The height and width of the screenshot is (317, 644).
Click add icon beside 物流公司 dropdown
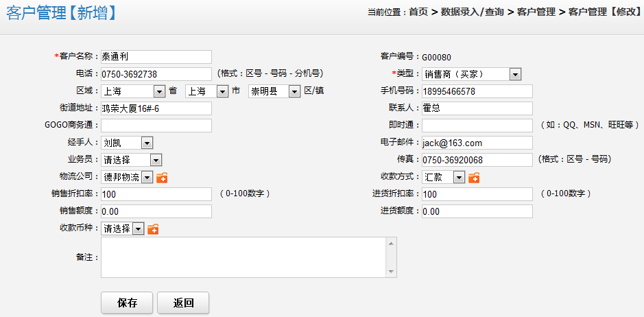(162, 178)
